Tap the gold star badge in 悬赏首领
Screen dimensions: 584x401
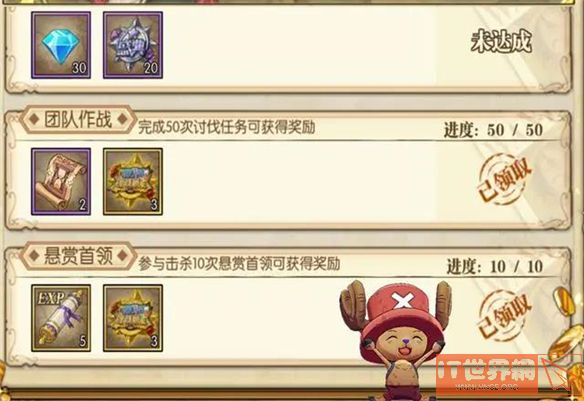coord(133,318)
